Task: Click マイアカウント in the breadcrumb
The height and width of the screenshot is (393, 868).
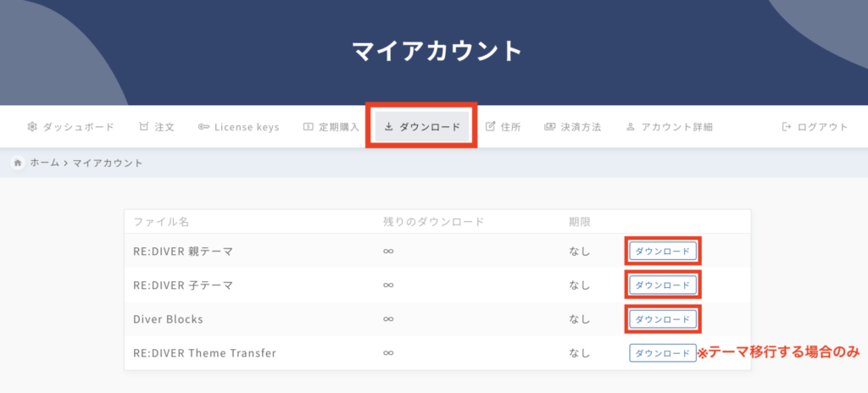Action: click(108, 163)
